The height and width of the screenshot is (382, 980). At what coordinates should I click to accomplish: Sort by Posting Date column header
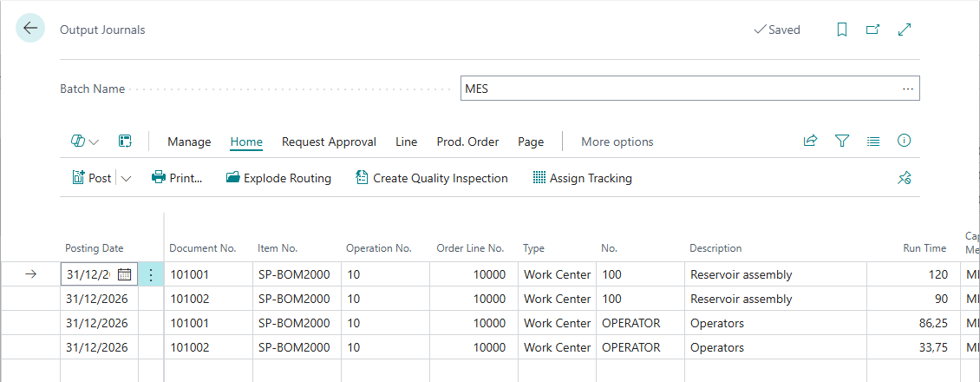point(95,248)
